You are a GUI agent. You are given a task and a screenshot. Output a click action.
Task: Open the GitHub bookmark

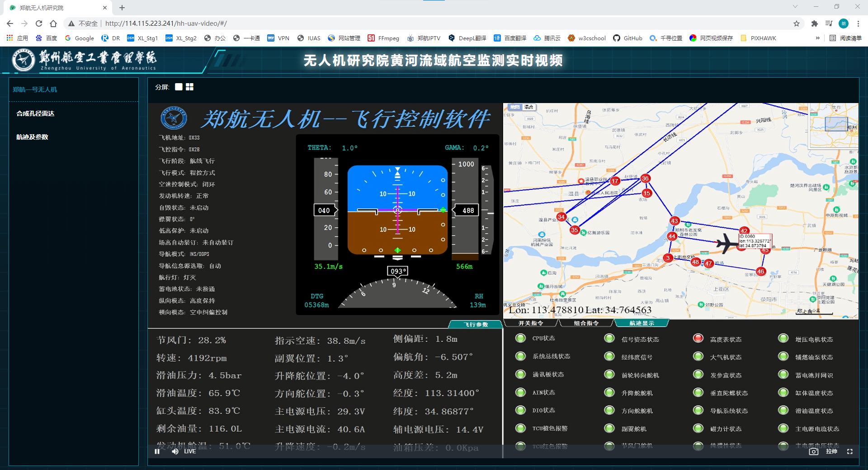(x=627, y=38)
